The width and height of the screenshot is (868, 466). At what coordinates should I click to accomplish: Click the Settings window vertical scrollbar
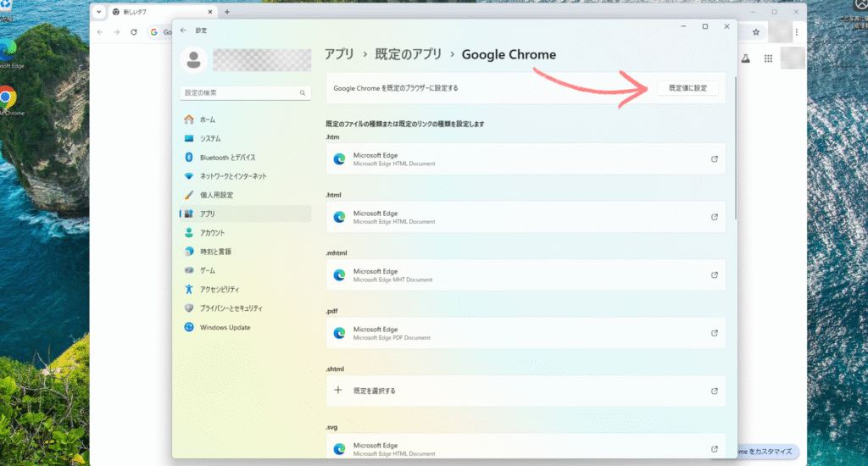pyautogui.click(x=736, y=147)
